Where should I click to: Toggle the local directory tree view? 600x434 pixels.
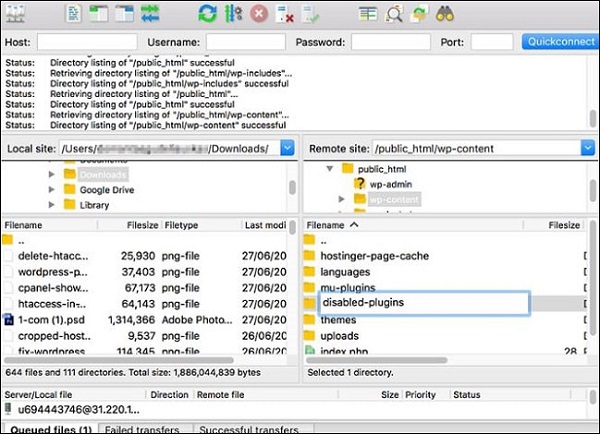tap(100, 14)
